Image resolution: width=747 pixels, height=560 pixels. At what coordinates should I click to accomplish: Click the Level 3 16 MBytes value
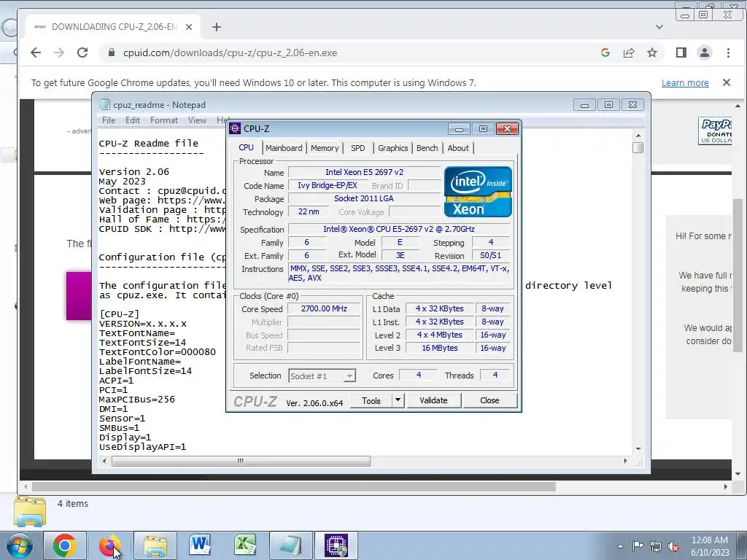click(x=440, y=348)
